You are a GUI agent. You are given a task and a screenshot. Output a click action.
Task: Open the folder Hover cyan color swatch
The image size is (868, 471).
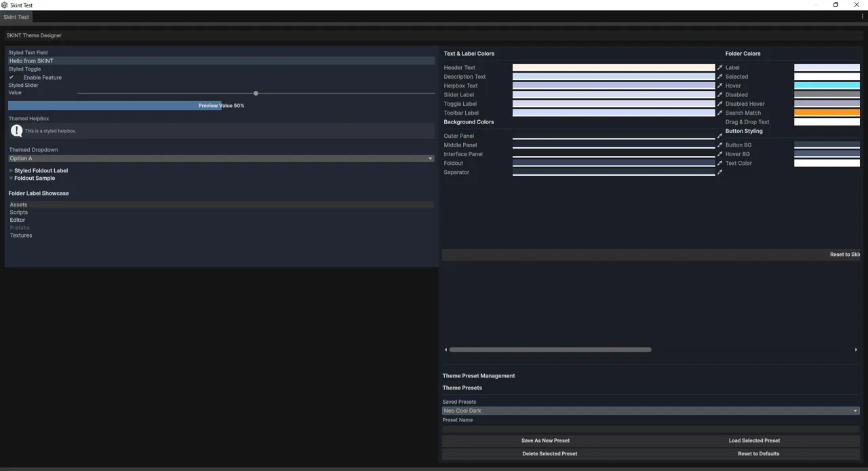coord(827,86)
